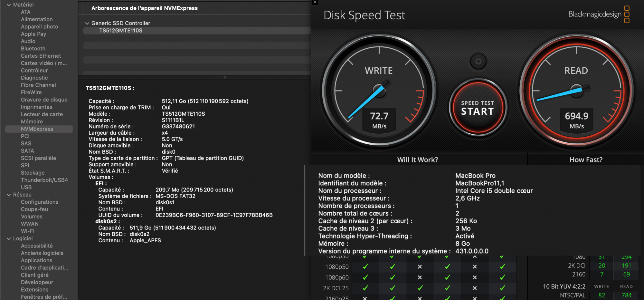Select Gravure de disque entry
The width and height of the screenshot is (644, 300).
[44, 100]
